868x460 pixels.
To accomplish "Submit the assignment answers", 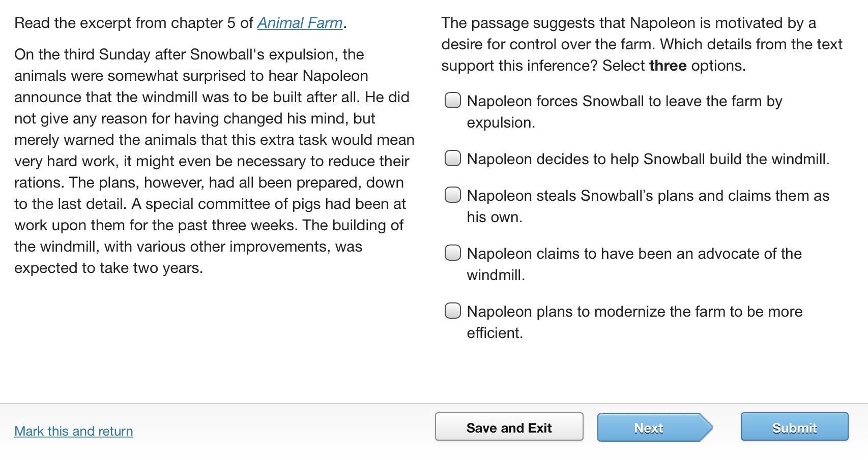I will (794, 427).
